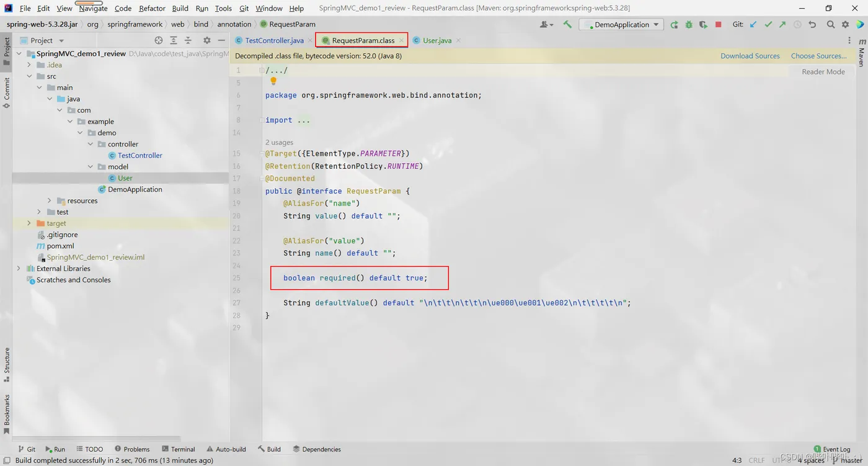Show more editor tab options (three dots)
Viewport: 868px width, 466px height.
pos(849,40)
